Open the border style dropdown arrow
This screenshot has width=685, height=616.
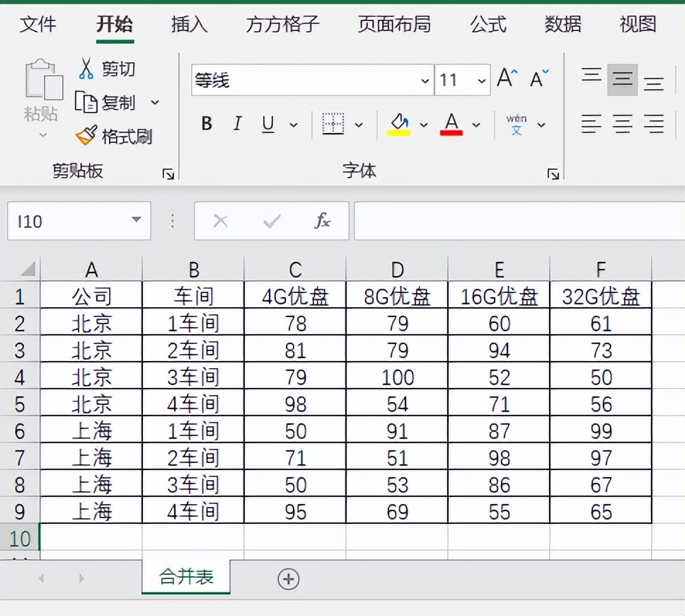[357, 124]
